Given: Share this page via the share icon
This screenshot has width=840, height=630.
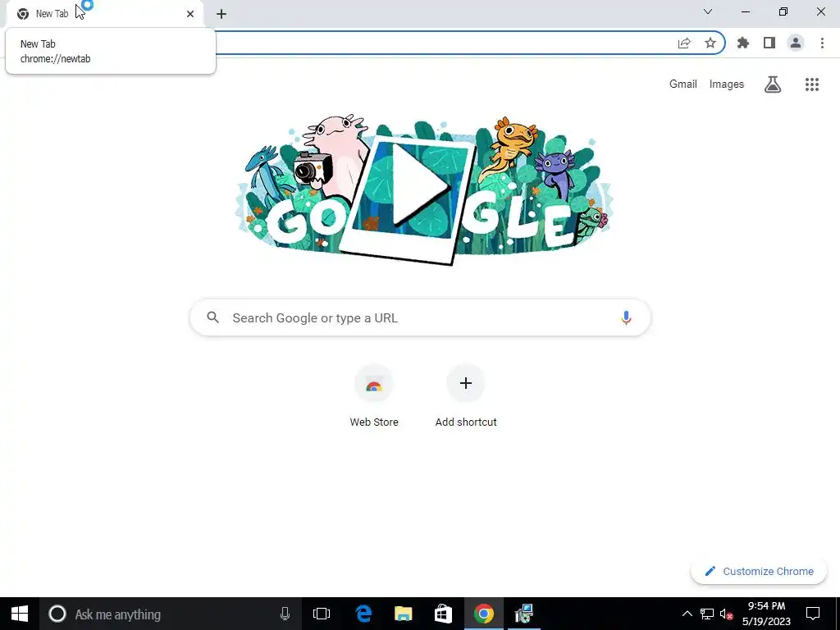Looking at the screenshot, I should click(x=684, y=43).
